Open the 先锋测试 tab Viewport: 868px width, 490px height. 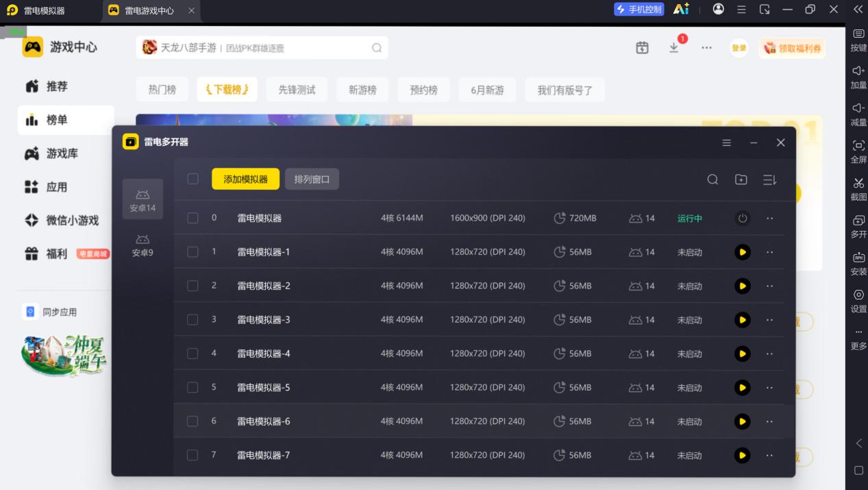[x=297, y=90]
